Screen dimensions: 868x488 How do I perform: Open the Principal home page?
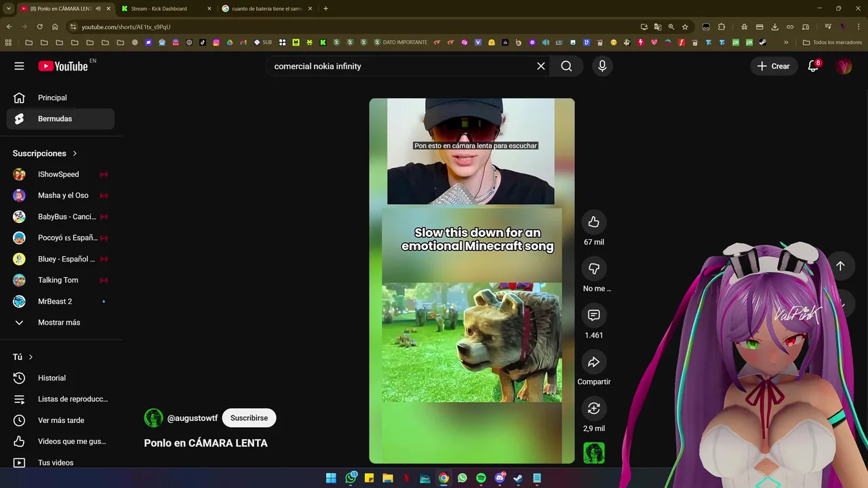61,98
